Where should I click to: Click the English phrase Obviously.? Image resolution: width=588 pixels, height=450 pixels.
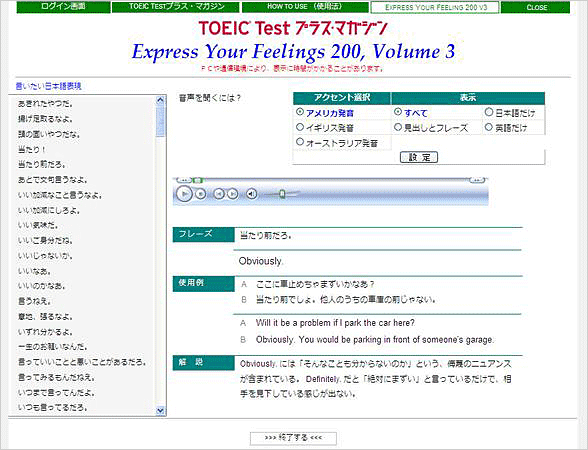pos(261,261)
